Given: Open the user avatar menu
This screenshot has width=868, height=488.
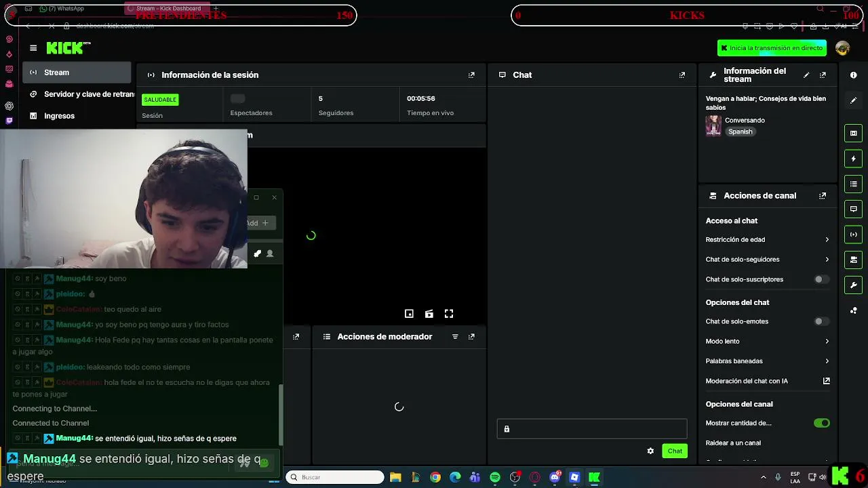Looking at the screenshot, I should click(x=843, y=48).
